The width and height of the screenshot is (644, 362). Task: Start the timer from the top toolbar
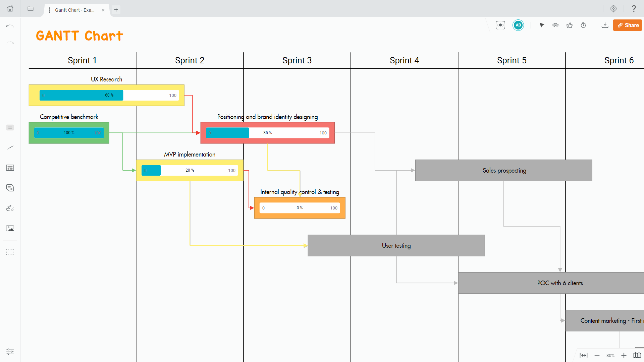click(583, 25)
